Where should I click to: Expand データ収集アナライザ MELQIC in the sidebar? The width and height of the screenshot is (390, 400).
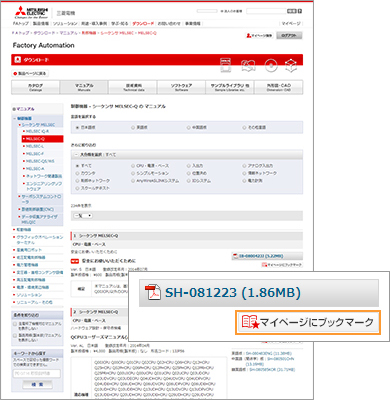pos(39,219)
